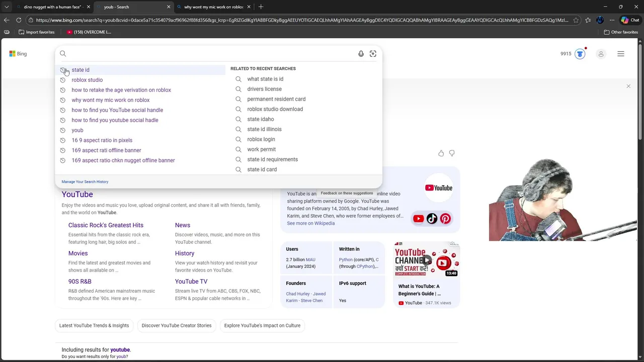The image size is (644, 362).
Task: Close the 'dino nugget' tab
Action: point(89,7)
